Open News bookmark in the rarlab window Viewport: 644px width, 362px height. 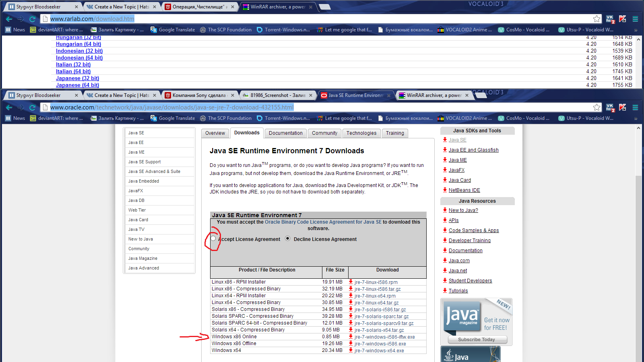coord(15,30)
